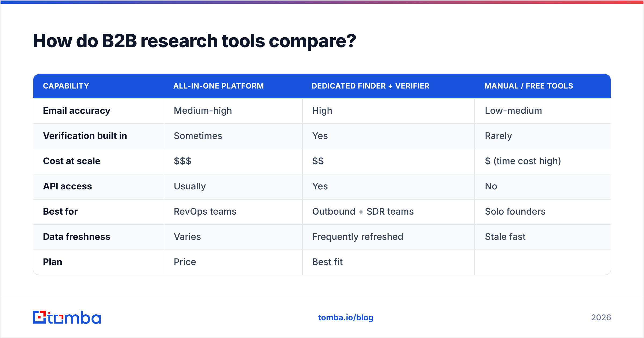
Task: Click the 2026 year label
Action: pos(601,318)
